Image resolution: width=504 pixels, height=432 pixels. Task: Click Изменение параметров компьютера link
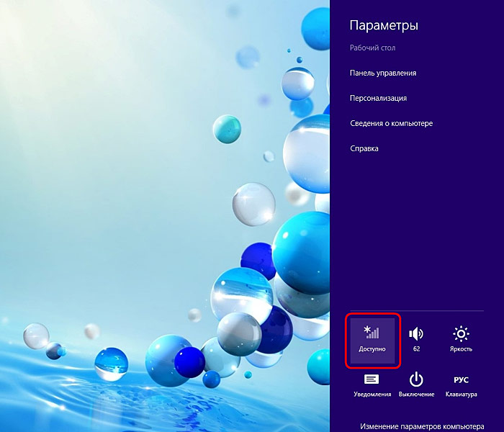[422, 426]
